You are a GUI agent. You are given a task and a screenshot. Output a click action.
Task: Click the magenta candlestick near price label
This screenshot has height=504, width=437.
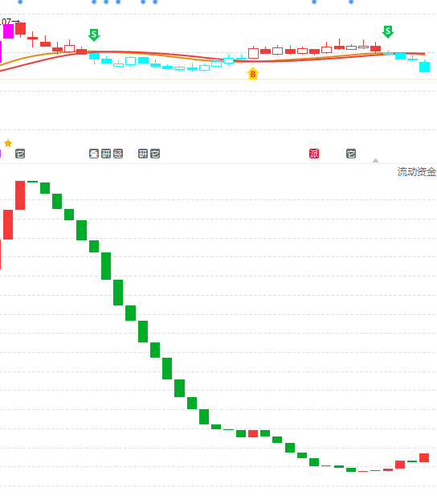pyautogui.click(x=8, y=31)
